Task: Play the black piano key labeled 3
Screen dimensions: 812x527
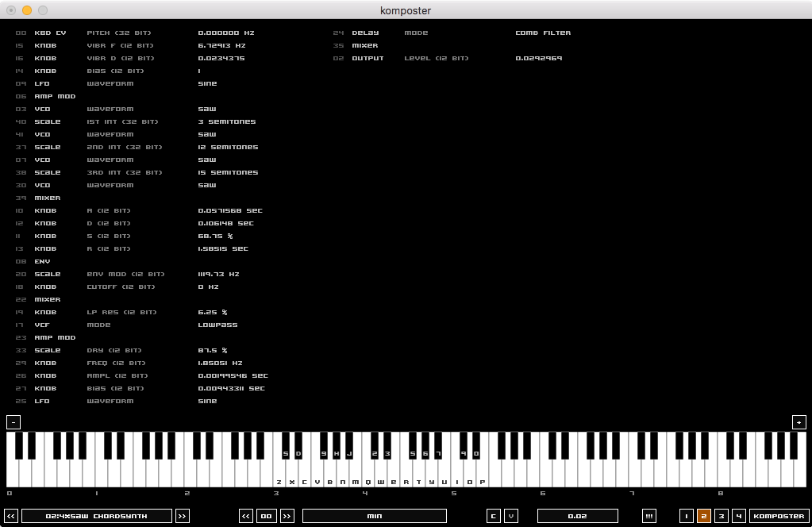Action: tap(387, 446)
